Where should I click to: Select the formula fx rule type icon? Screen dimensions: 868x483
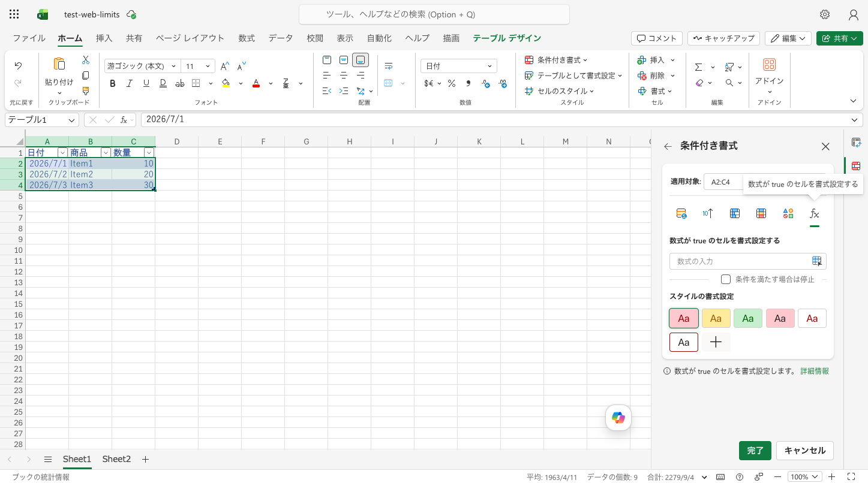coord(815,213)
